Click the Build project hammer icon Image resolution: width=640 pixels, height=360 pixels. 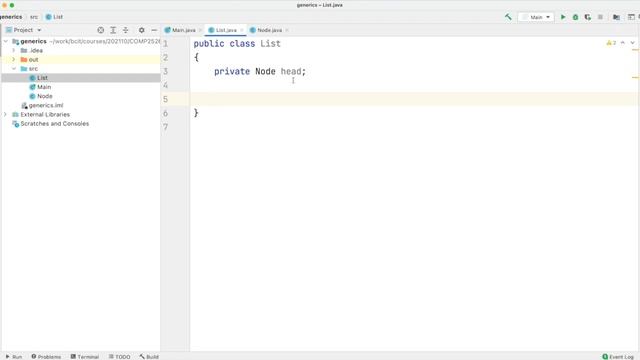(x=508, y=17)
